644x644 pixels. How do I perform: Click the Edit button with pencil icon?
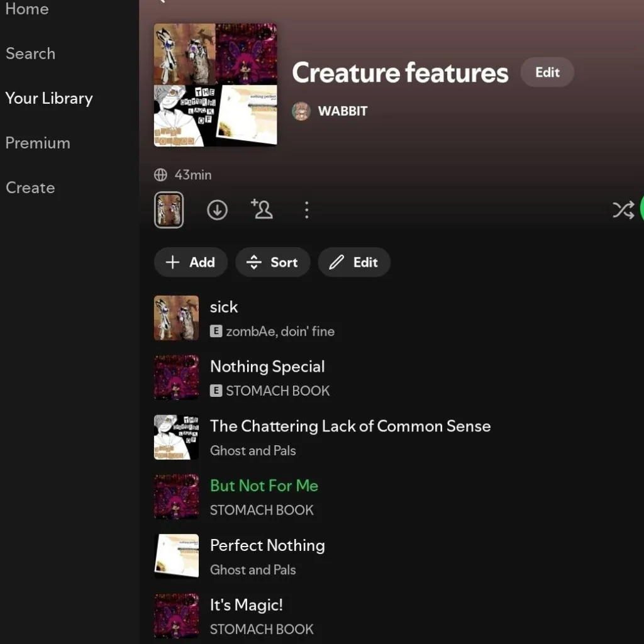point(354,262)
